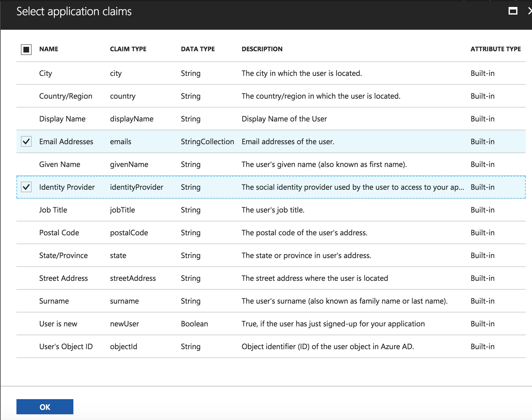The height and width of the screenshot is (420, 532).
Task: Click the OK button
Action: [x=45, y=407]
